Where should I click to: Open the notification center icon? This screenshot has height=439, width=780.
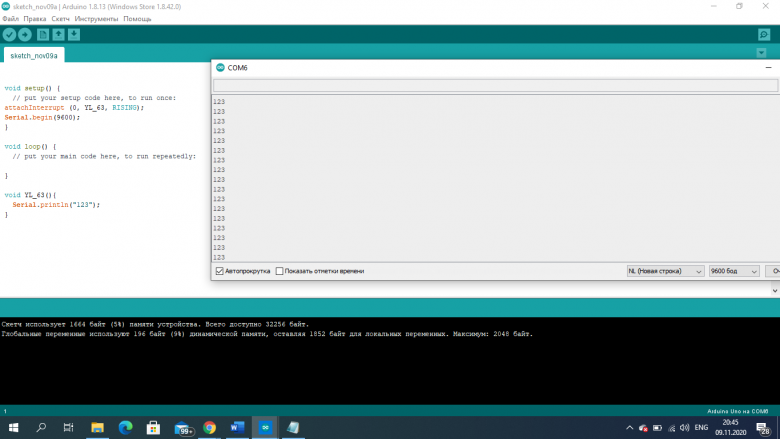pyautogui.click(x=763, y=428)
